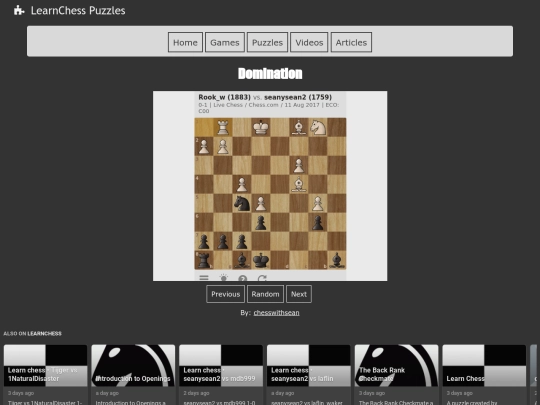Open the Puzzles section
Image resolution: width=540 pixels, height=405 pixels.
coord(267,42)
